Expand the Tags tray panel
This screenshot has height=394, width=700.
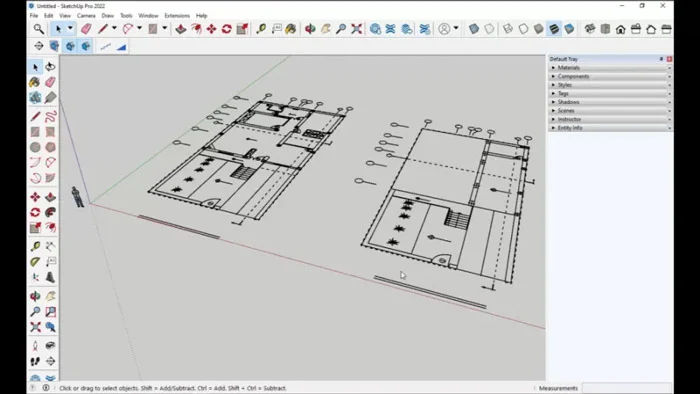(610, 93)
